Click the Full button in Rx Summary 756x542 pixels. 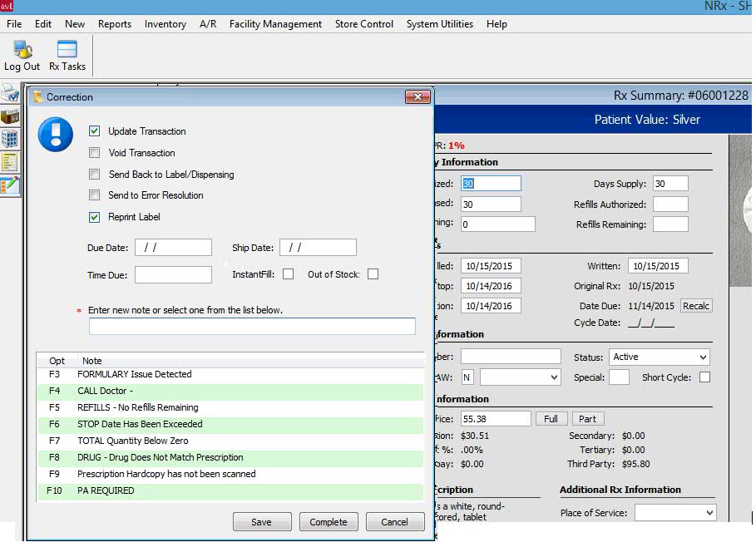[x=551, y=419]
